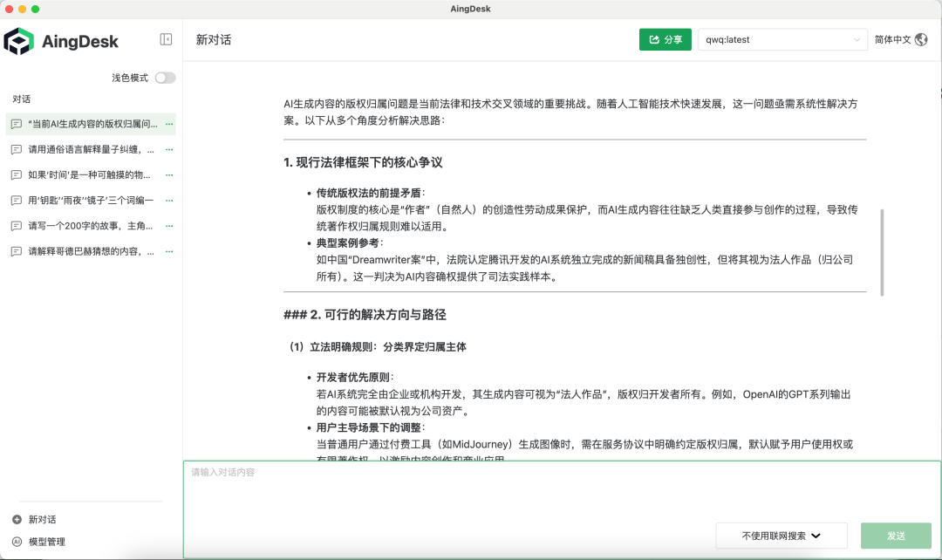Click the heading '1. 现行法律框架下的核心争议'
Image resolution: width=942 pixels, height=560 pixels.
[363, 162]
